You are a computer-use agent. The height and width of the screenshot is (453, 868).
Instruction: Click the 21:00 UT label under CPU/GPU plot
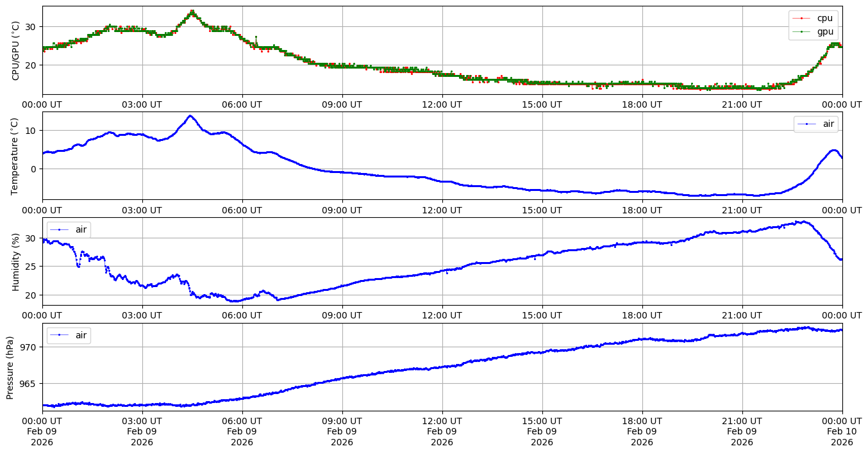742,104
